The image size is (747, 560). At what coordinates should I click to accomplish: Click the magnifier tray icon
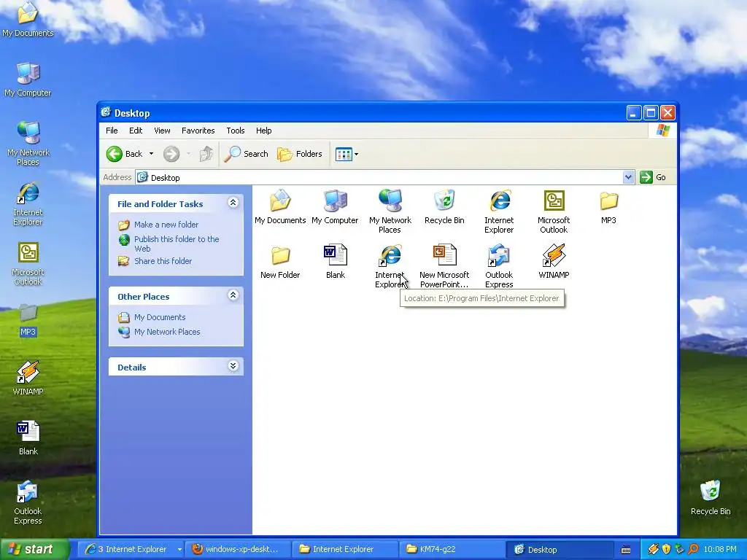[693, 549]
